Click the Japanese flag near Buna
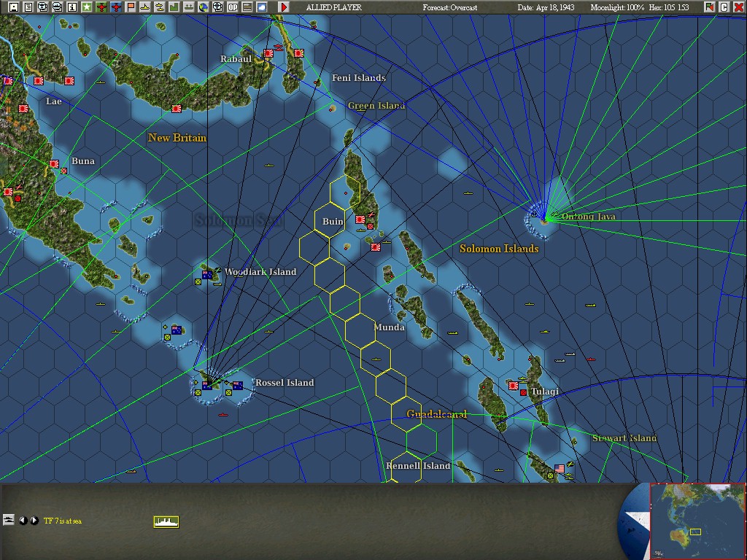This screenshot has width=747, height=560. click(x=54, y=164)
